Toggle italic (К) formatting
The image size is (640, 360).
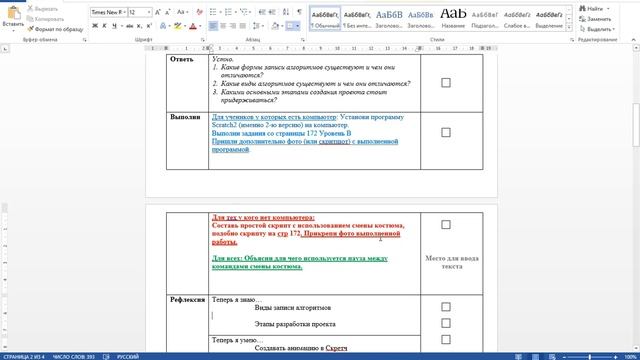coord(104,26)
